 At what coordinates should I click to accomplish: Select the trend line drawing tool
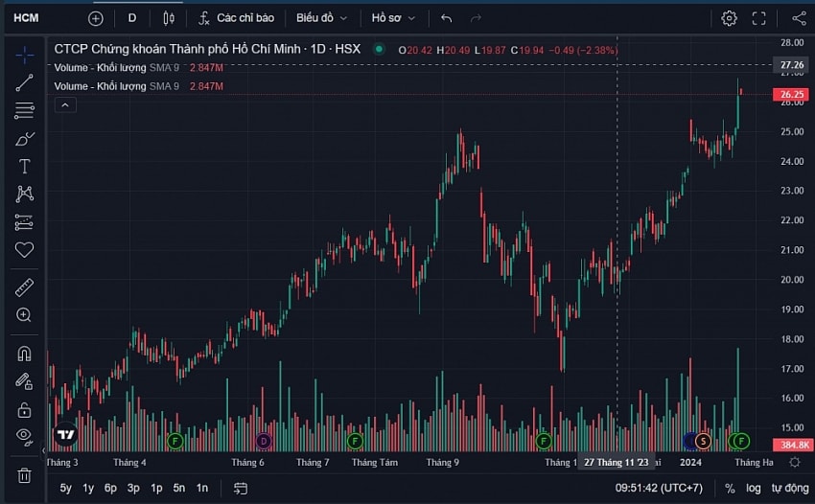tap(24, 83)
